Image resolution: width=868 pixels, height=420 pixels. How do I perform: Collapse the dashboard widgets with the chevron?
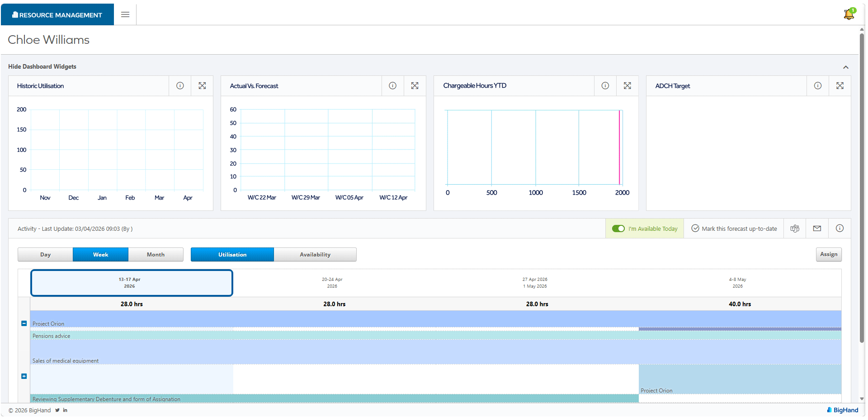pos(845,67)
